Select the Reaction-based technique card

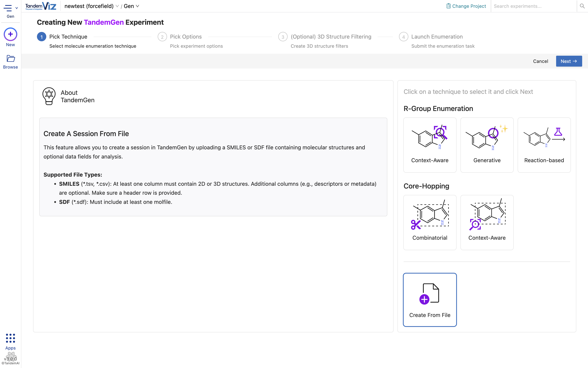544,145
